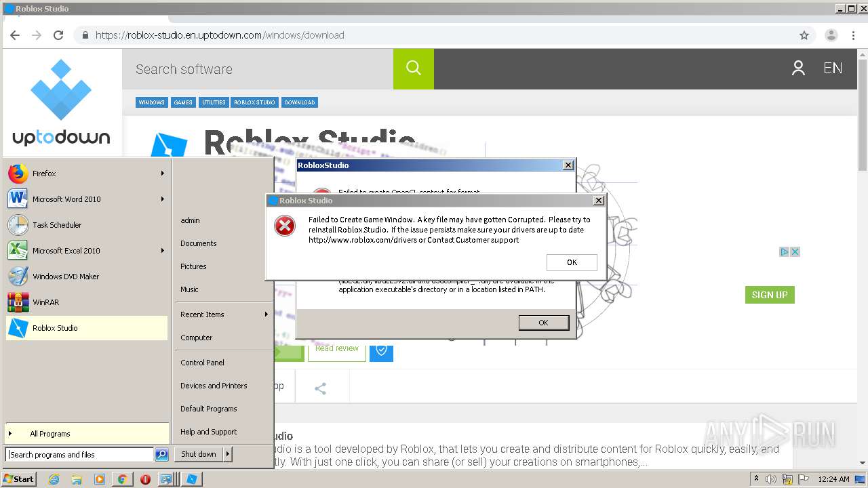
Task: Click the share icon on the page
Action: click(321, 388)
